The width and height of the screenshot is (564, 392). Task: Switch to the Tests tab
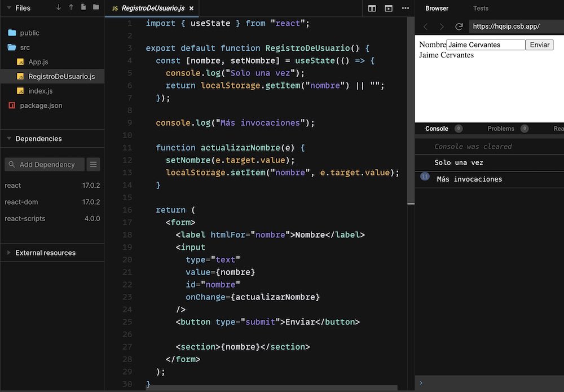pos(481,8)
